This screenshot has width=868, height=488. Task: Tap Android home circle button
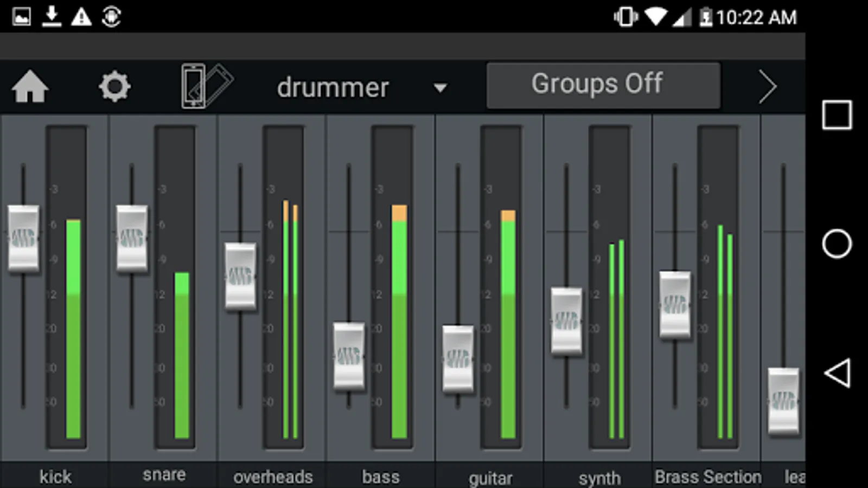(837, 244)
